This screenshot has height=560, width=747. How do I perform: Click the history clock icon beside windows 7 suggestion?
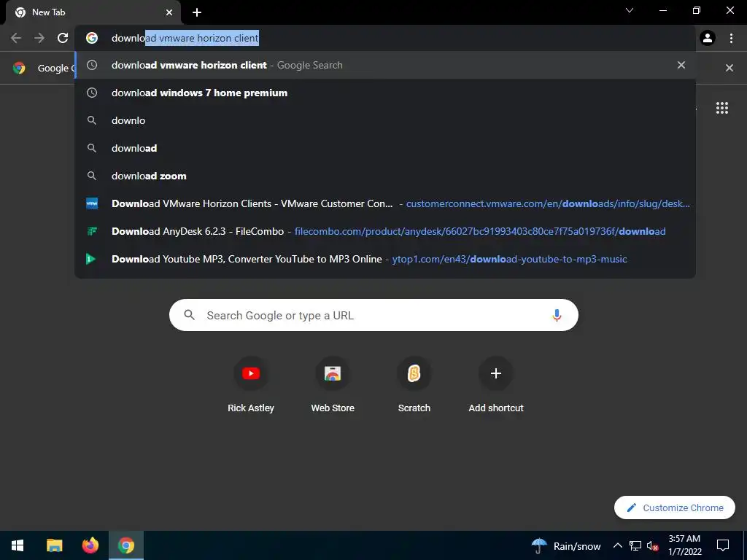tap(92, 93)
